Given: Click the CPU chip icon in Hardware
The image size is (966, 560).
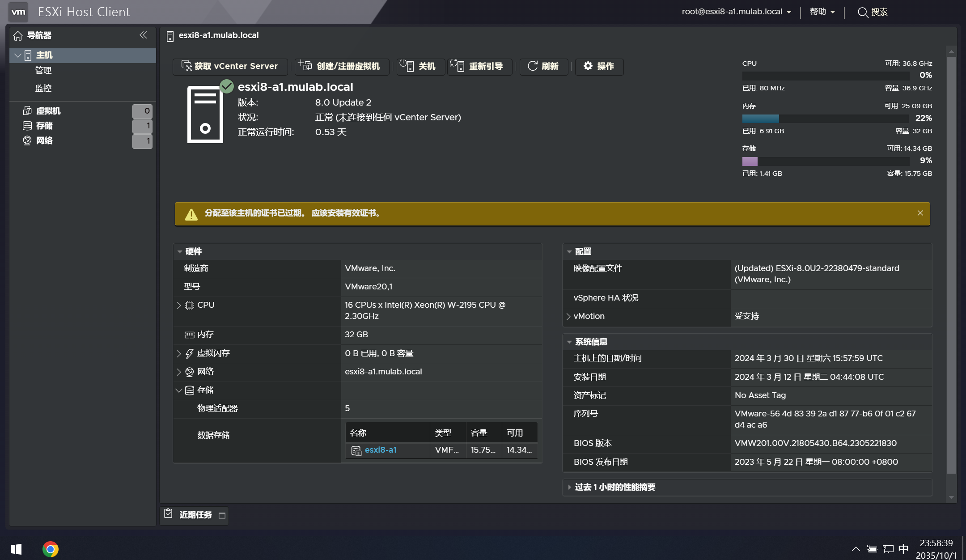Looking at the screenshot, I should [190, 305].
